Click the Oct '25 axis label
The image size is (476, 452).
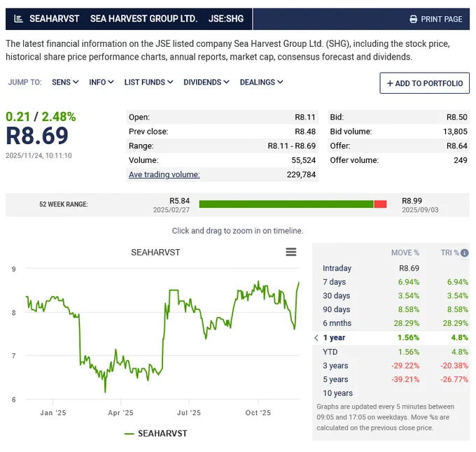tap(258, 413)
